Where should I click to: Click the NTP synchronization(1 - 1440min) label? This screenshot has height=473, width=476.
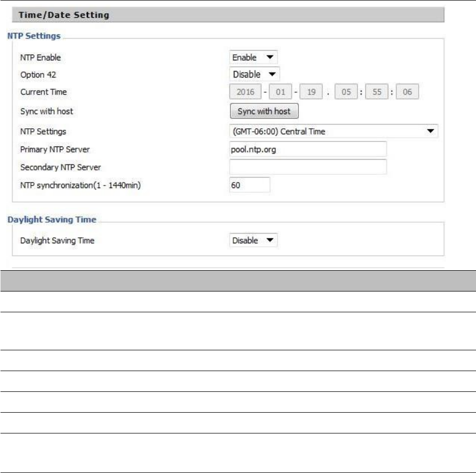[81, 185]
